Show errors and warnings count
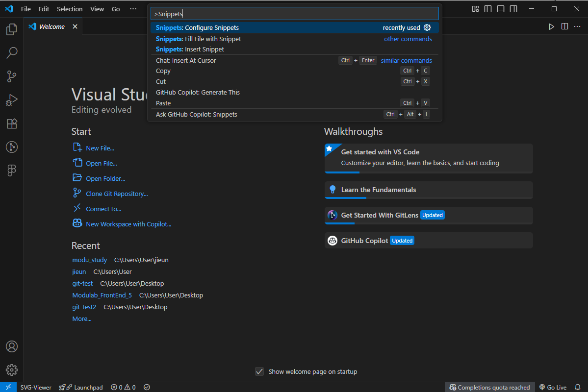Image resolution: width=588 pixels, height=392 pixels. 124,387
